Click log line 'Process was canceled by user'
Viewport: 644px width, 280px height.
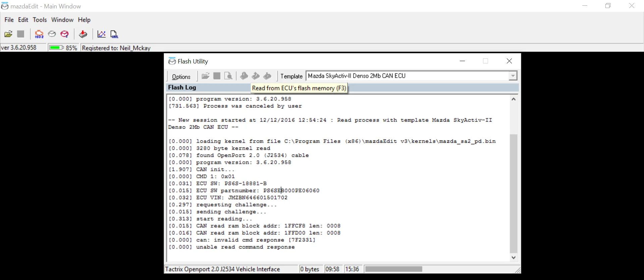click(235, 106)
